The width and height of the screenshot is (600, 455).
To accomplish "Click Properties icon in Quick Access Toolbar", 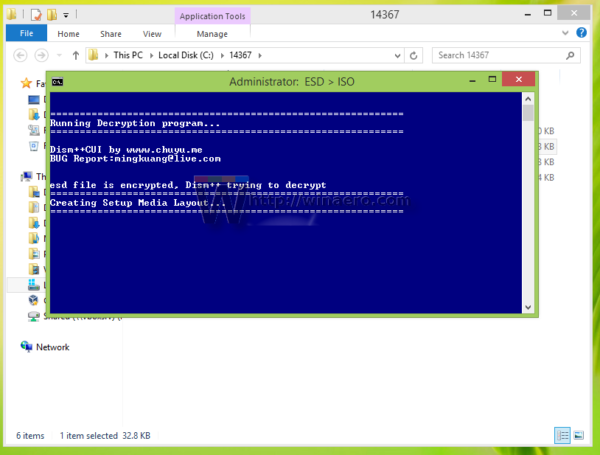I will [x=36, y=15].
